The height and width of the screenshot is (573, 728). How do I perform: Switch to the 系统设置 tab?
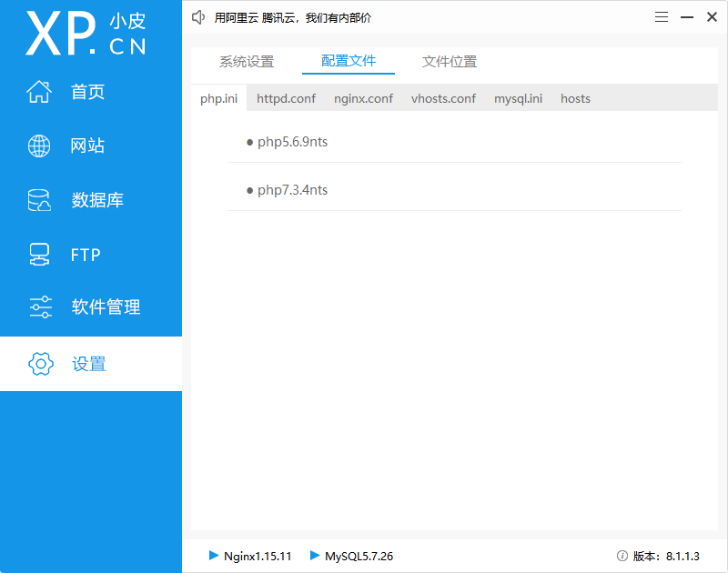click(246, 61)
